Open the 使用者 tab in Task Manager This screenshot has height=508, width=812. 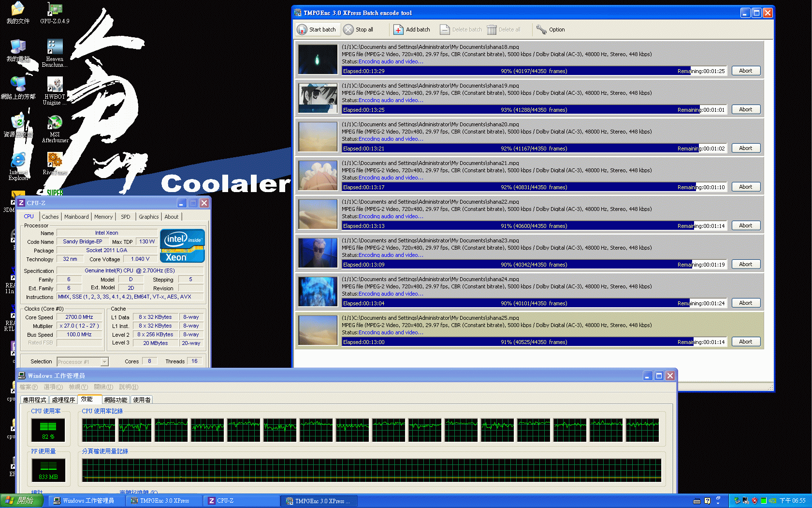tap(142, 400)
